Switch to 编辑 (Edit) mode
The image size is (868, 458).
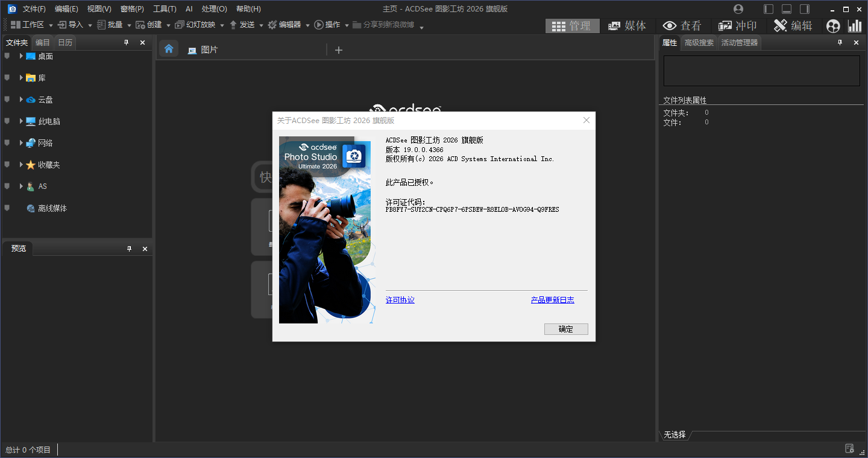tap(793, 25)
